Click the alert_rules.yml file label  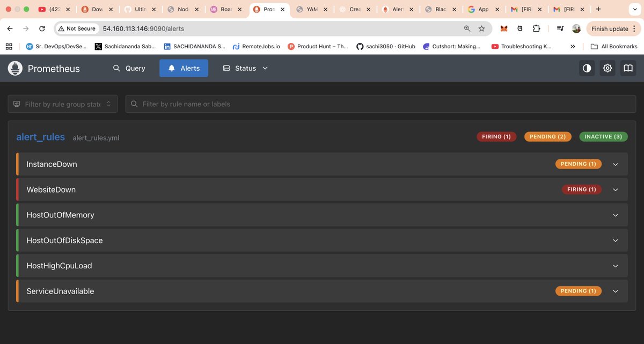tap(96, 138)
